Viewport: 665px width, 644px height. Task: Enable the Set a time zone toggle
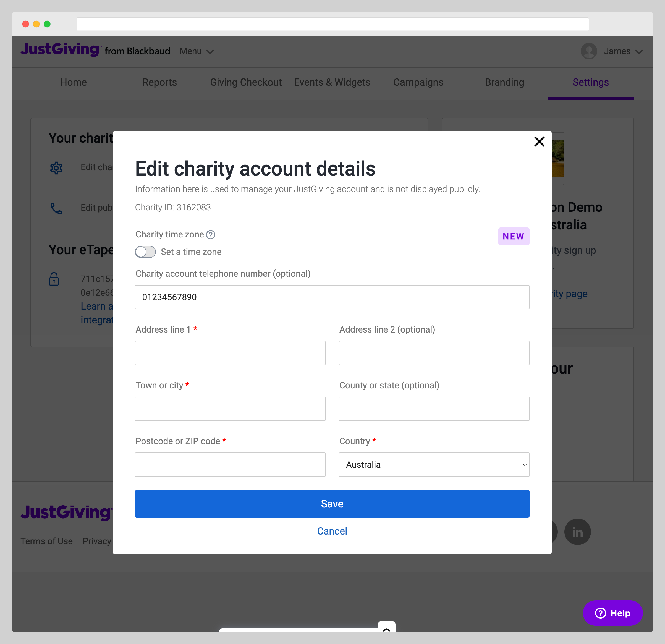tap(146, 252)
